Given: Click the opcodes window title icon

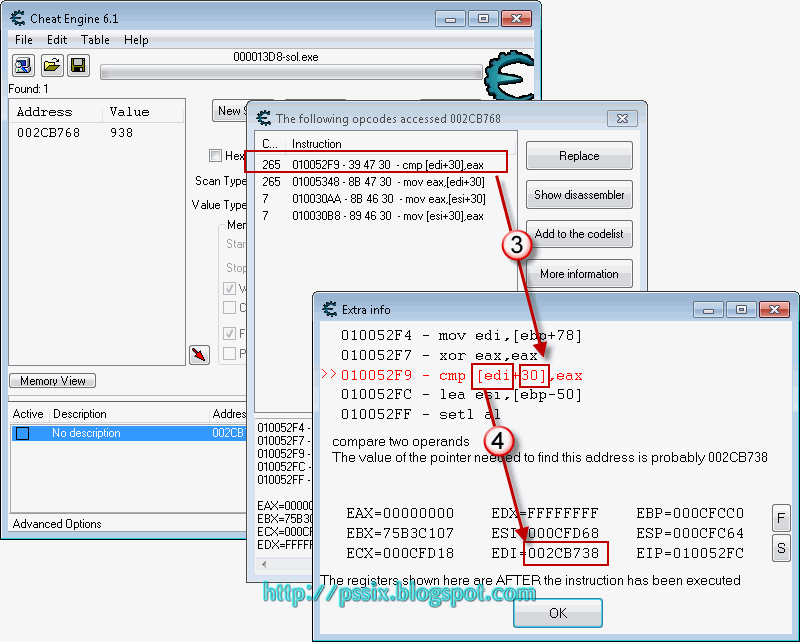Looking at the screenshot, I should pyautogui.click(x=264, y=118).
